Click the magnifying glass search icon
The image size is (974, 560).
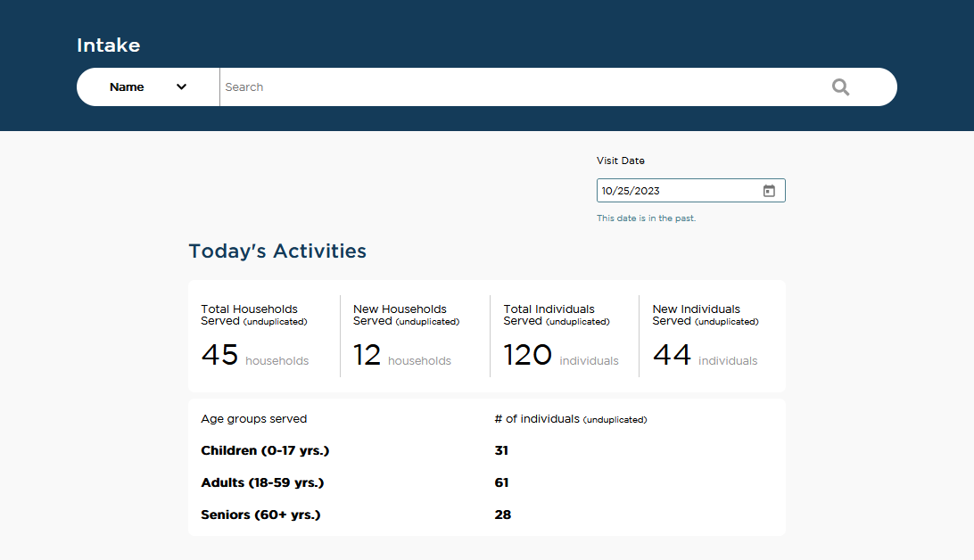pos(840,87)
